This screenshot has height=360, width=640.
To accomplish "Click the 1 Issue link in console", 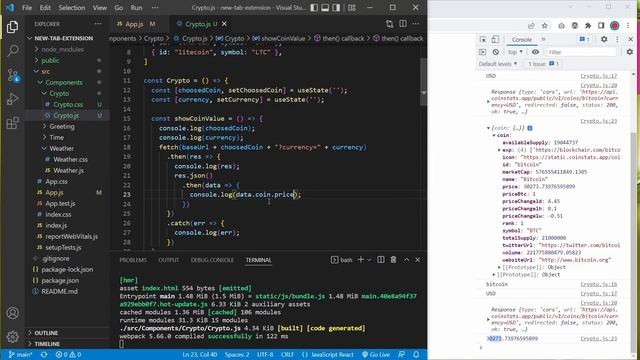I will point(543,64).
